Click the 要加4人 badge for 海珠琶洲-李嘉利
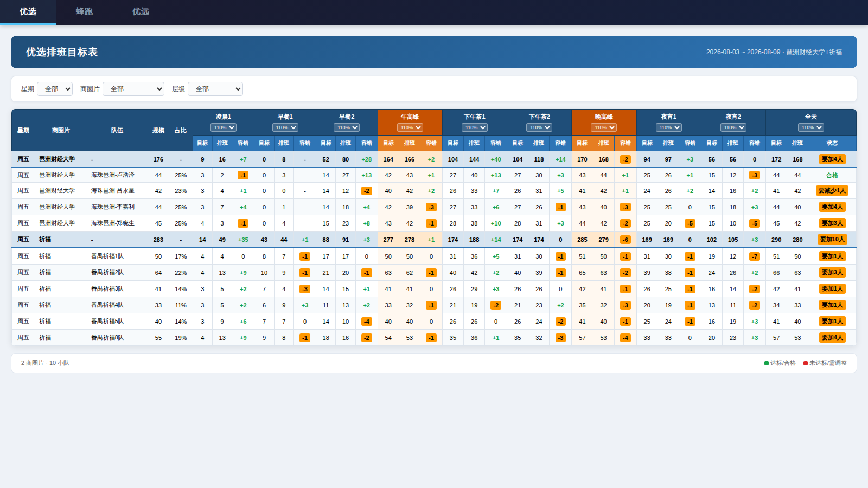 click(x=832, y=207)
